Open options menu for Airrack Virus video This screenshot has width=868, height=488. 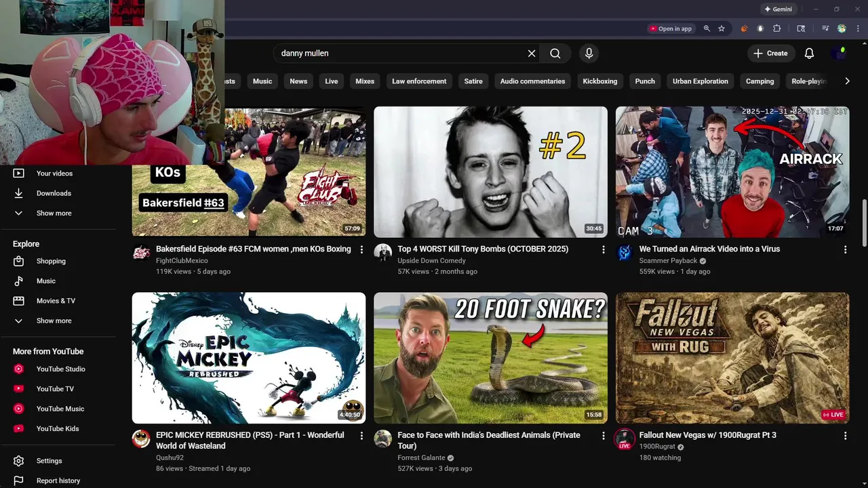pyautogui.click(x=845, y=250)
